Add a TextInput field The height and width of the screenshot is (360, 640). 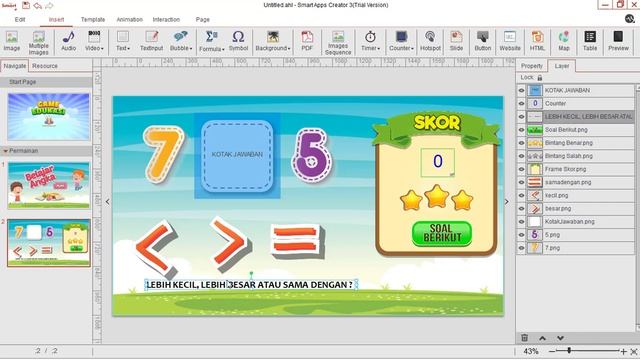(x=151, y=41)
